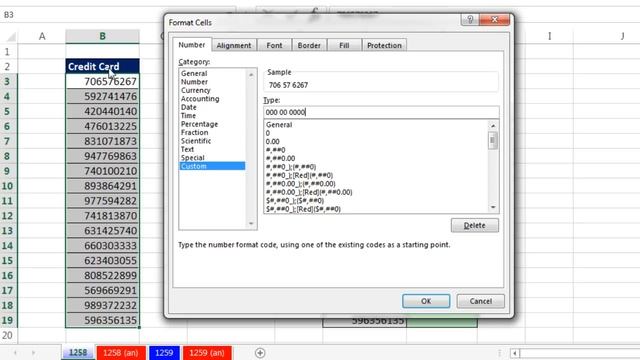This screenshot has height=360, width=640.
Task: Select column A header
Action: click(x=42, y=36)
